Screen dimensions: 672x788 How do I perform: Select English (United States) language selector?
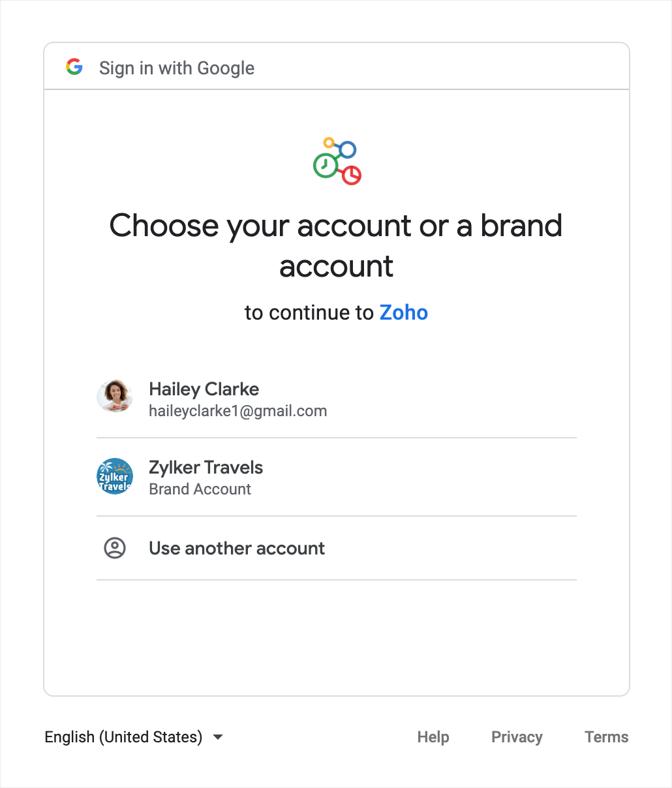click(134, 737)
